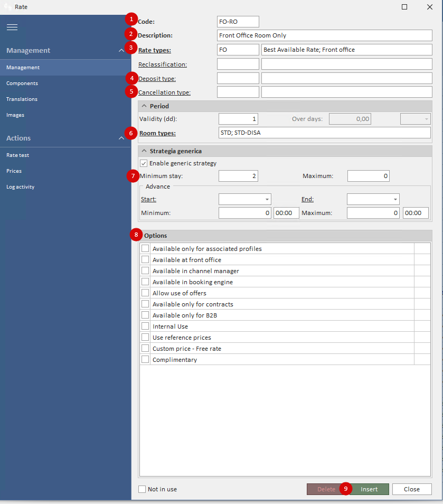Collapse the Period section
Viewport: 443px width, 504px height.
tap(144, 106)
